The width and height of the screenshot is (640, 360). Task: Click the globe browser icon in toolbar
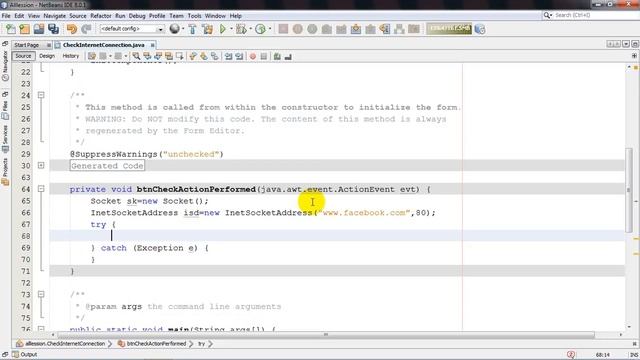pos(174,29)
